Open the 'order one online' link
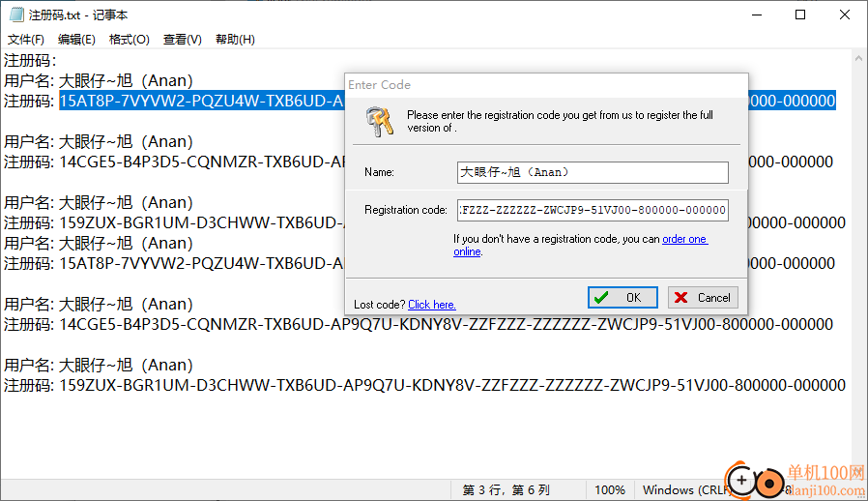This screenshot has width=868, height=501. tap(684, 239)
